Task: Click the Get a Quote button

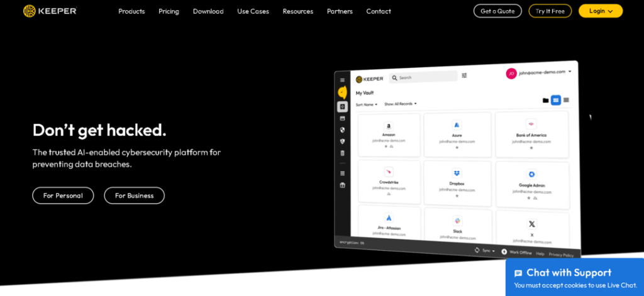Action: click(497, 11)
